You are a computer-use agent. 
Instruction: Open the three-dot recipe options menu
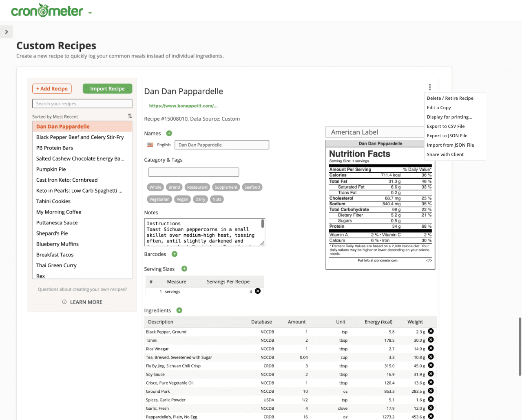click(430, 87)
